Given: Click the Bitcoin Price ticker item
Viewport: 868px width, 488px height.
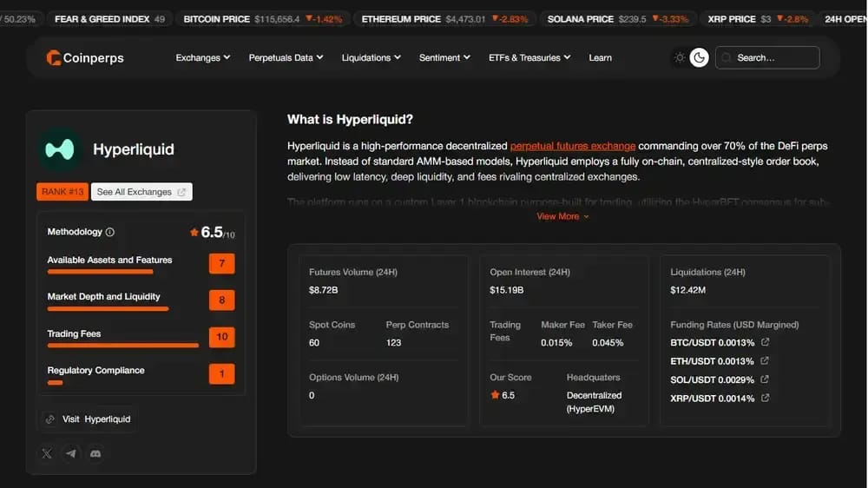Looking at the screenshot, I should coord(262,19).
